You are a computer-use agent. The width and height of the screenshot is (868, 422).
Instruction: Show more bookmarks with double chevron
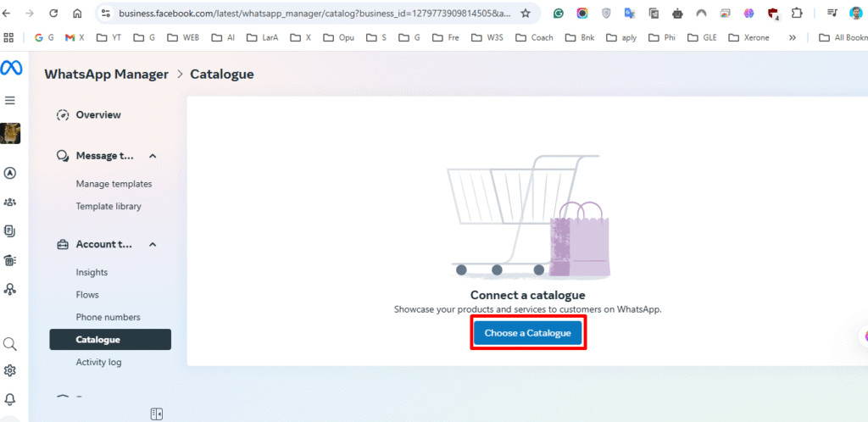point(793,37)
